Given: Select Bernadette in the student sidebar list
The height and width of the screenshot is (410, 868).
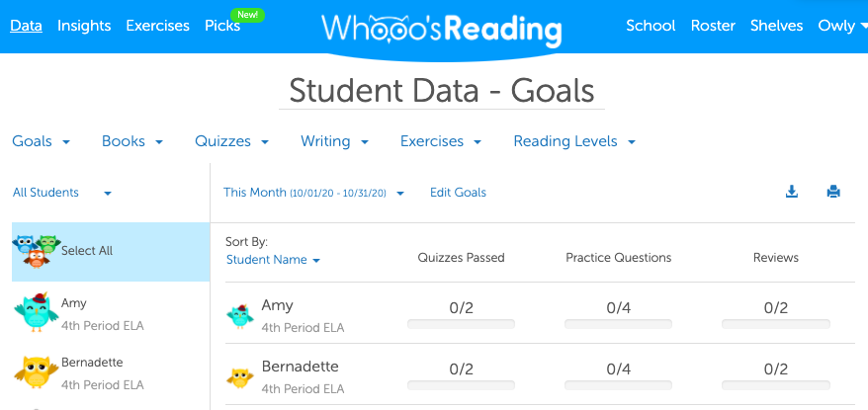Looking at the screenshot, I should [x=92, y=363].
